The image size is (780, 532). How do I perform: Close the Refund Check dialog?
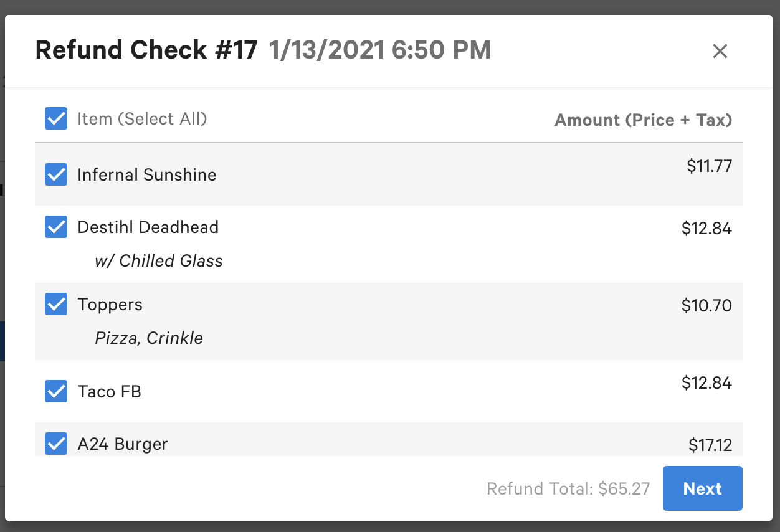point(720,51)
